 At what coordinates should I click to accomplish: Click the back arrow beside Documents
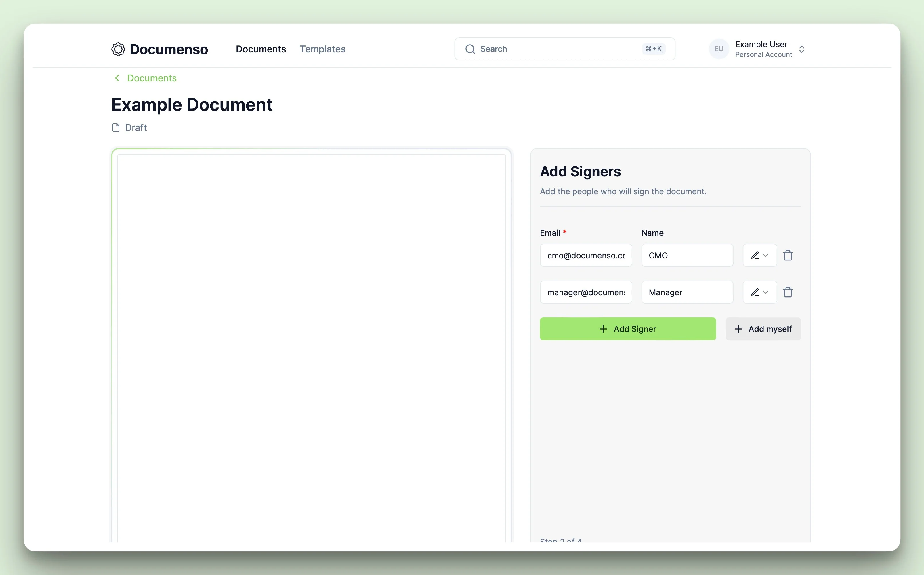(x=117, y=78)
